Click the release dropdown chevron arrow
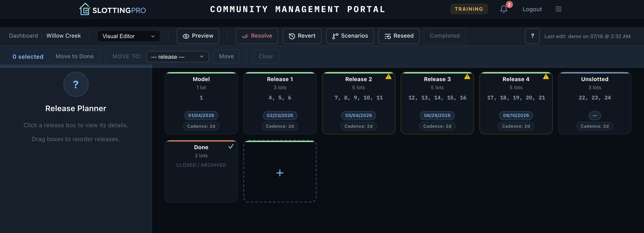Viewport: 644px width, 233px height. click(x=201, y=57)
